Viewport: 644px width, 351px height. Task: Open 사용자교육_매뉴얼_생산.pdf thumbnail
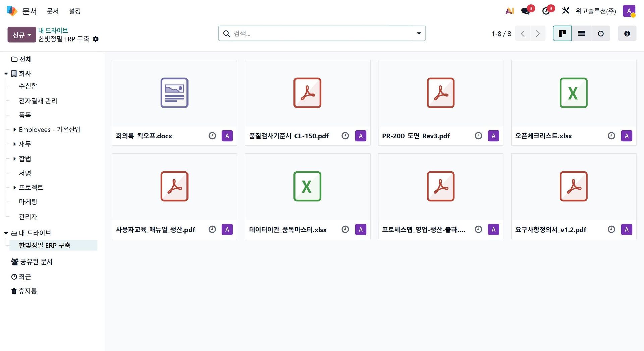[x=174, y=186]
